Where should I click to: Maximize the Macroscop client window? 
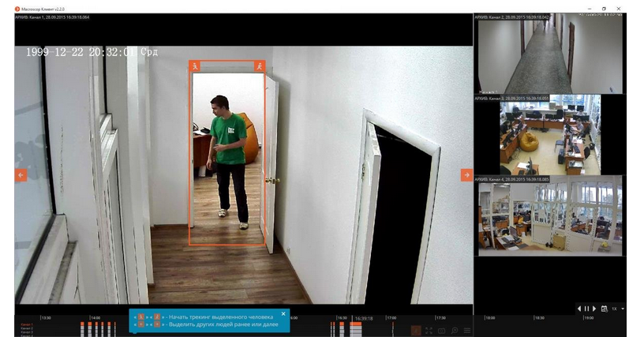pyautogui.click(x=604, y=9)
